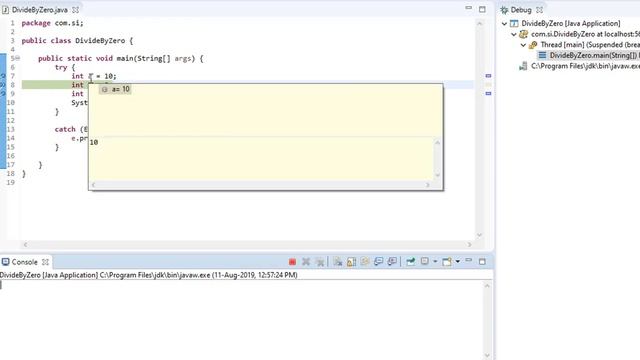Collapse com.si.DivideByZero at localhost node
Viewport: 640px width, 360px height.
(514, 34)
